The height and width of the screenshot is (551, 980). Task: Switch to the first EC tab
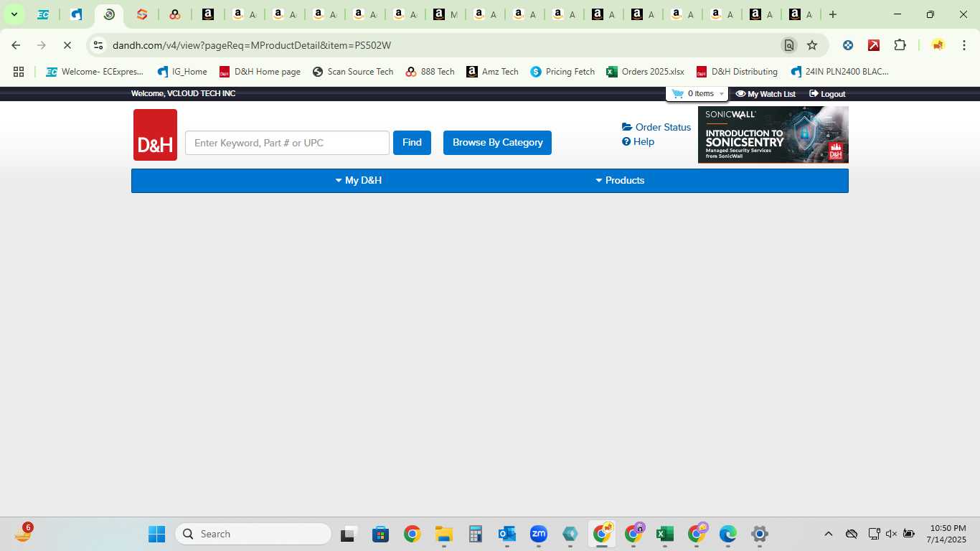(43, 14)
